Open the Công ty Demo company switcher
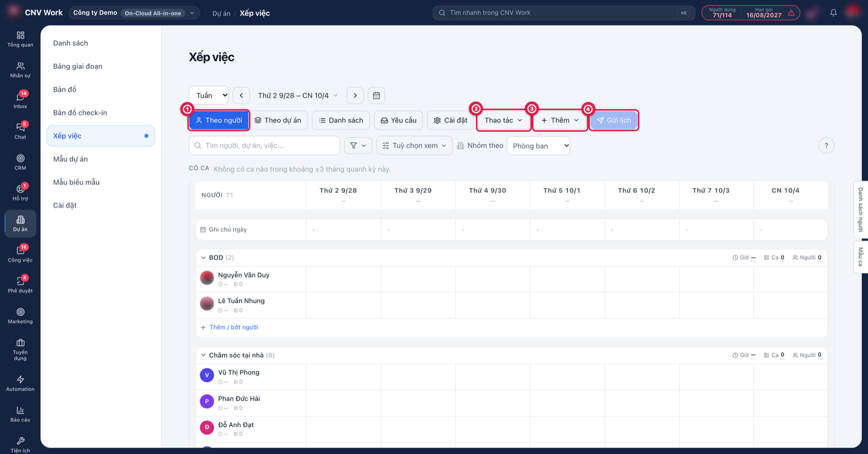The height and width of the screenshot is (454, 868). click(x=134, y=12)
